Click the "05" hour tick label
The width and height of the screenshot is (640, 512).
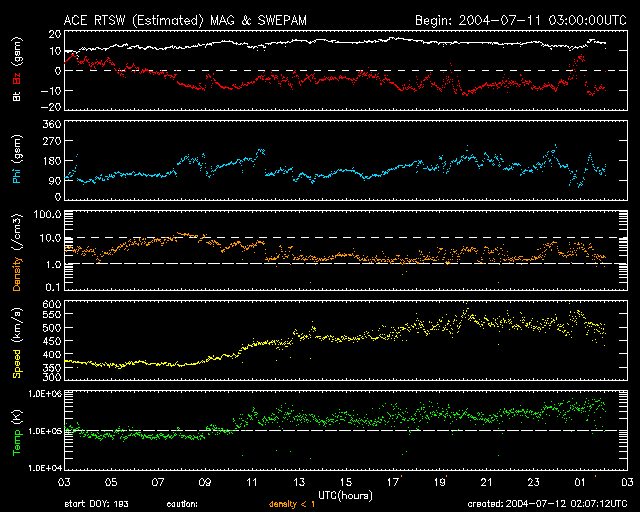[111, 483]
